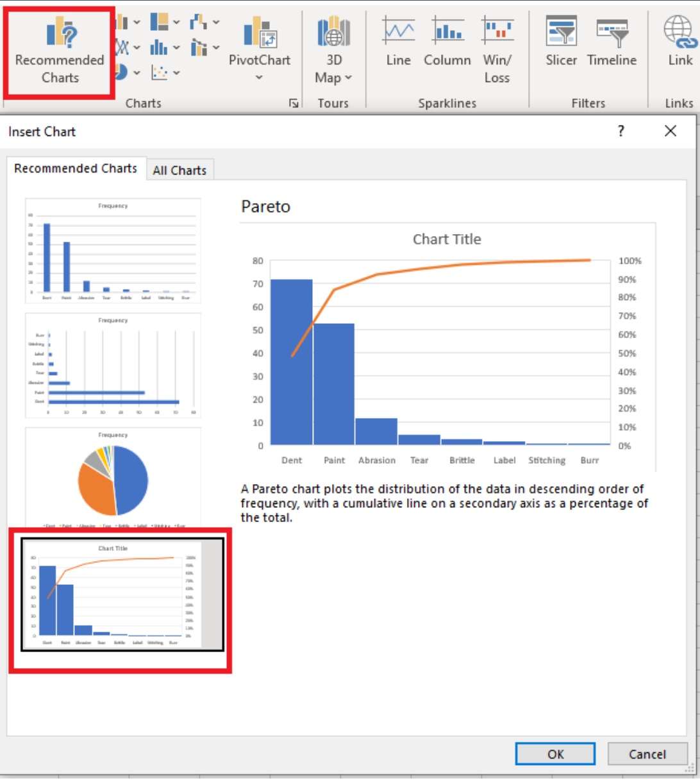Viewport: 700px width, 783px height.
Task: Cancel the Insert Chart dialog
Action: point(647,754)
